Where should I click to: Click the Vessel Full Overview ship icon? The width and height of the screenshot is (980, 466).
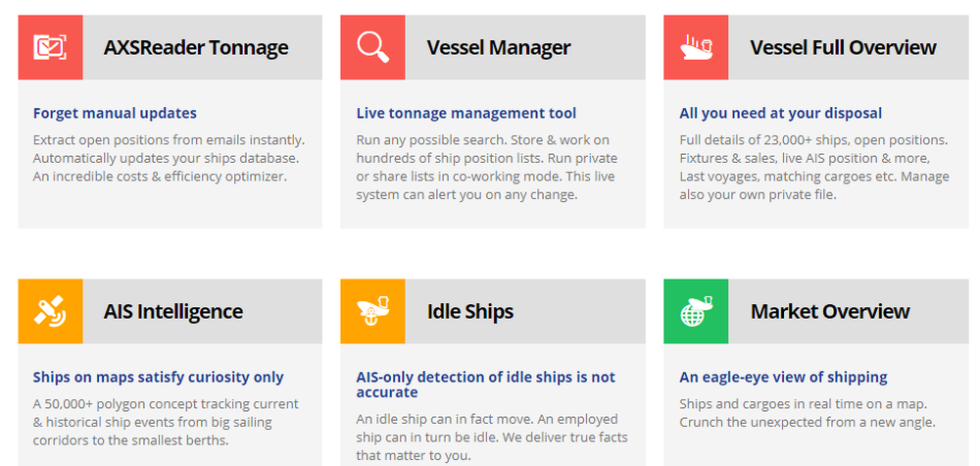click(696, 47)
